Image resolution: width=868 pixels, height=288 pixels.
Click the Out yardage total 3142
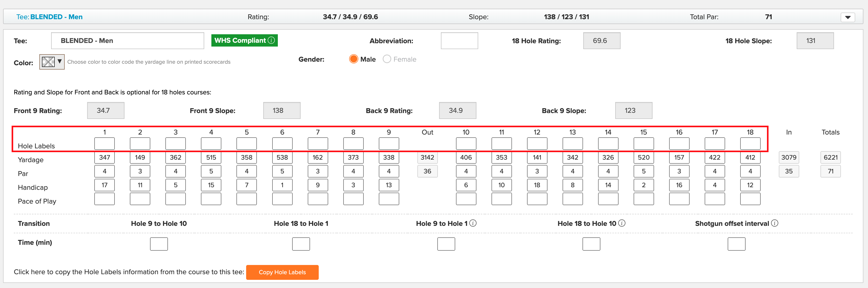coord(428,158)
